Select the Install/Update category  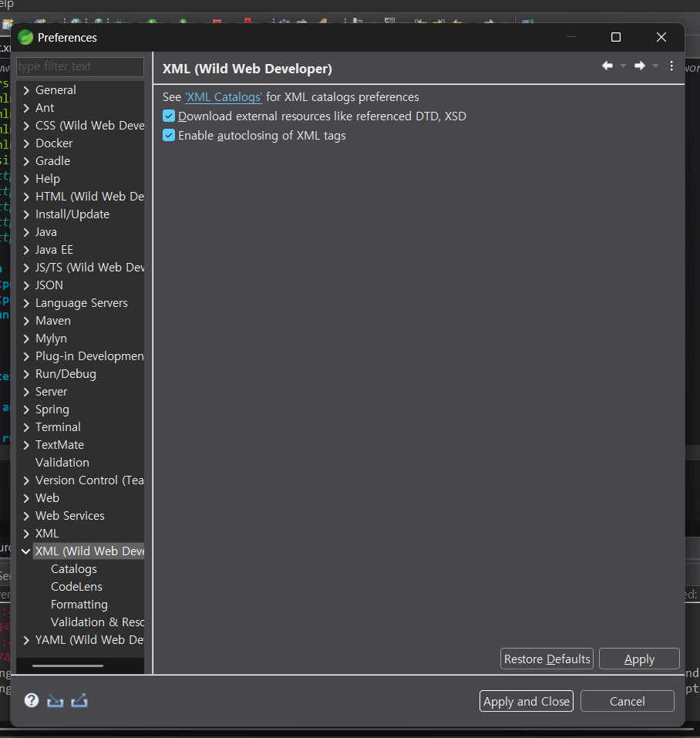point(72,214)
